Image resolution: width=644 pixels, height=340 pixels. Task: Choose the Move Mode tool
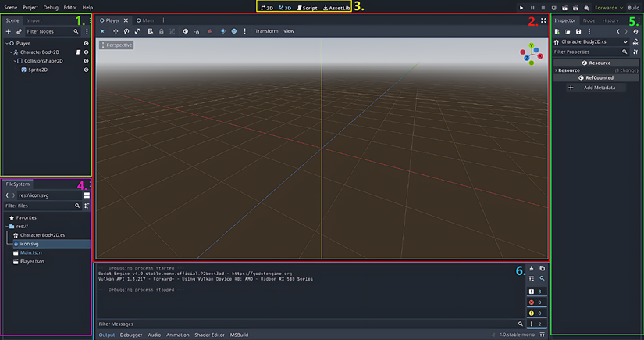point(116,31)
